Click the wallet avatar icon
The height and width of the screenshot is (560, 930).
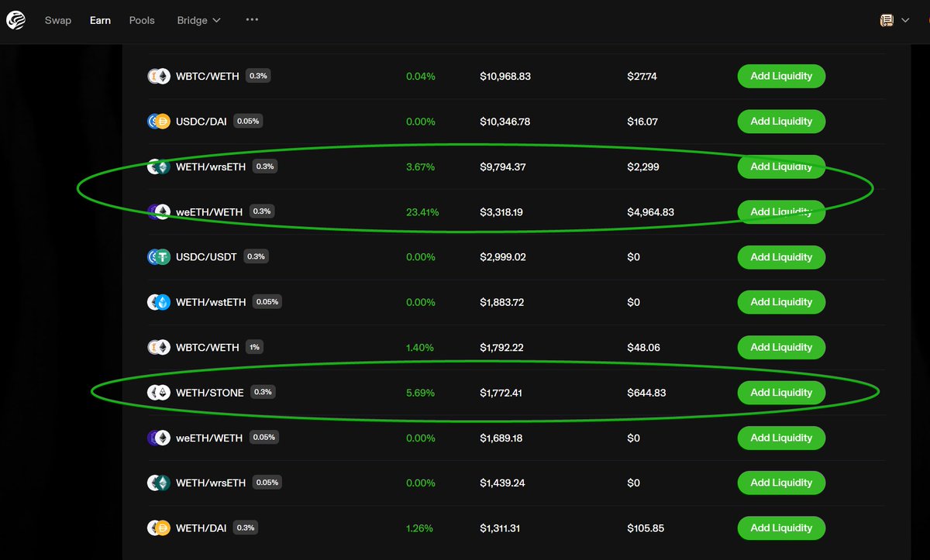[x=887, y=21]
